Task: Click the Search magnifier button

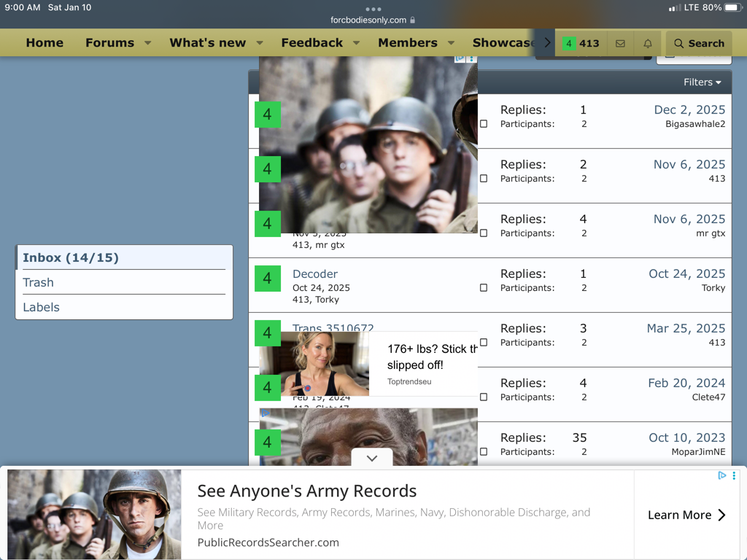Action: point(699,44)
